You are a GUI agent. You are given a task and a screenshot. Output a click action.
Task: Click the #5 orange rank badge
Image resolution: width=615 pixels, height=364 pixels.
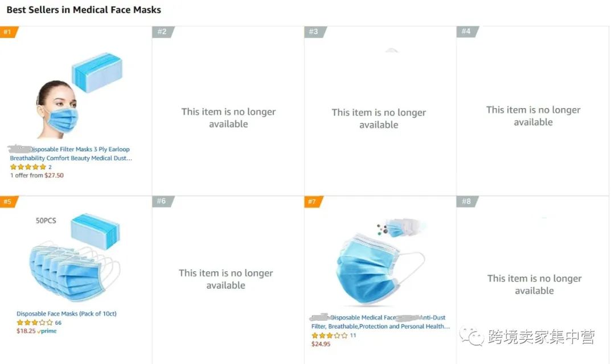8,201
